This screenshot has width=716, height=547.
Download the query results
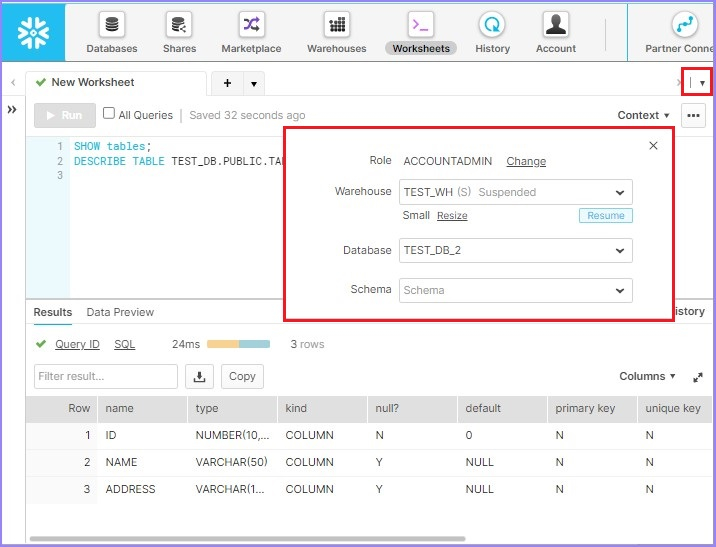(200, 376)
